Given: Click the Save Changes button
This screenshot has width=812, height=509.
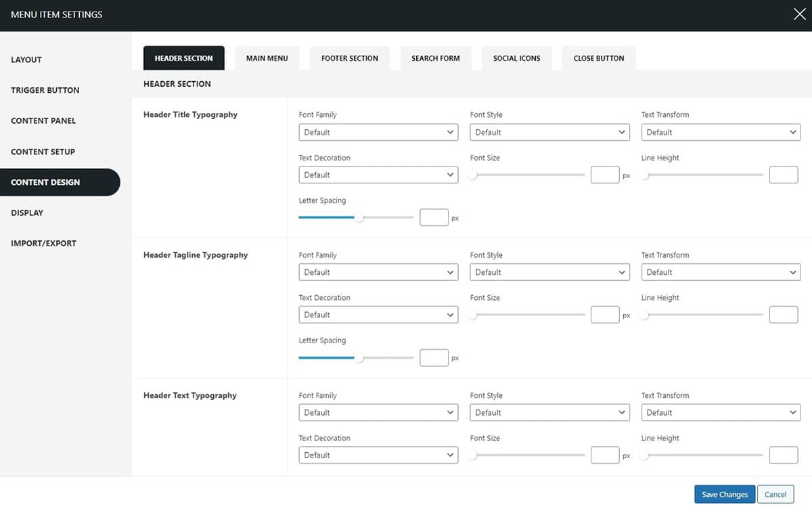Looking at the screenshot, I should pyautogui.click(x=725, y=494).
